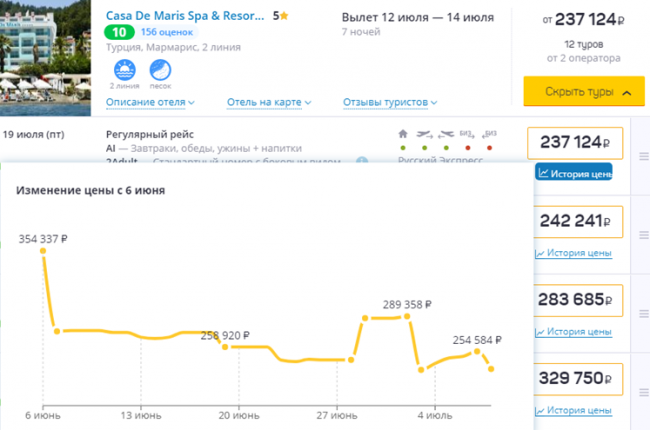650x430 pixels.
Task: Click the return economy flight plane icon
Action: click(x=445, y=133)
